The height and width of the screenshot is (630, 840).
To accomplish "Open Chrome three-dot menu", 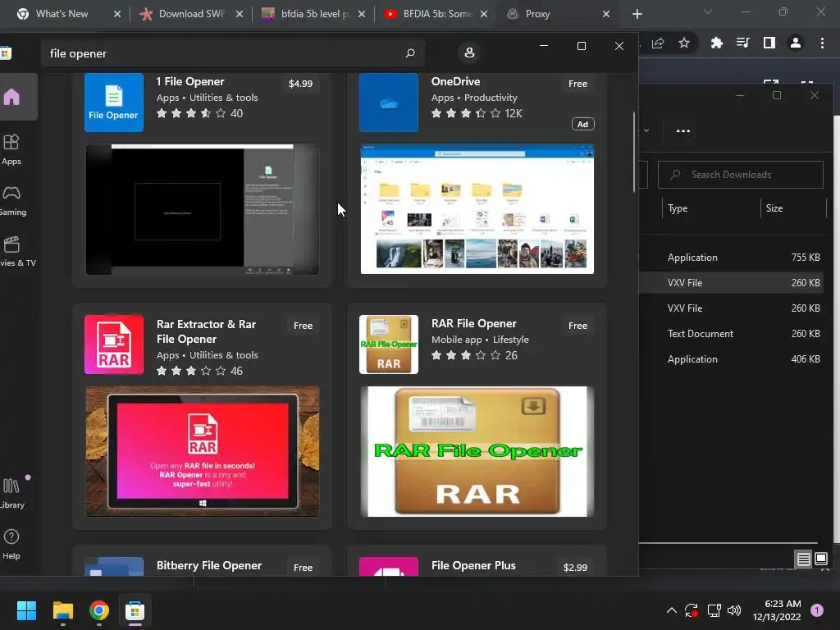I will click(x=822, y=43).
